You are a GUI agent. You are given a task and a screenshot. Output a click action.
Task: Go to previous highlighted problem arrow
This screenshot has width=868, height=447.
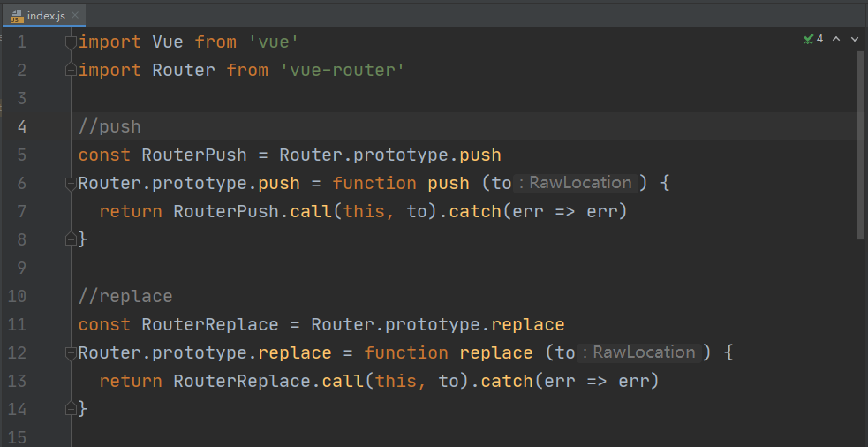coord(836,39)
